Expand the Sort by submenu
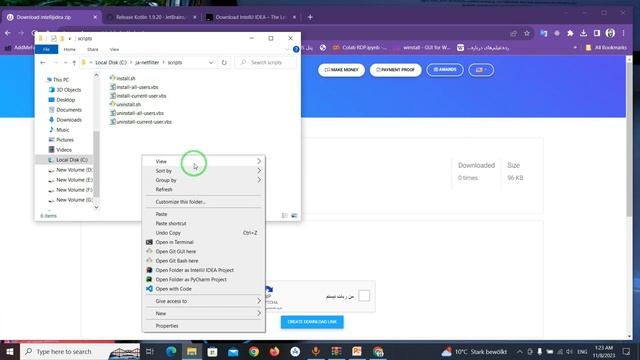The width and height of the screenshot is (640, 360). pyautogui.click(x=204, y=171)
